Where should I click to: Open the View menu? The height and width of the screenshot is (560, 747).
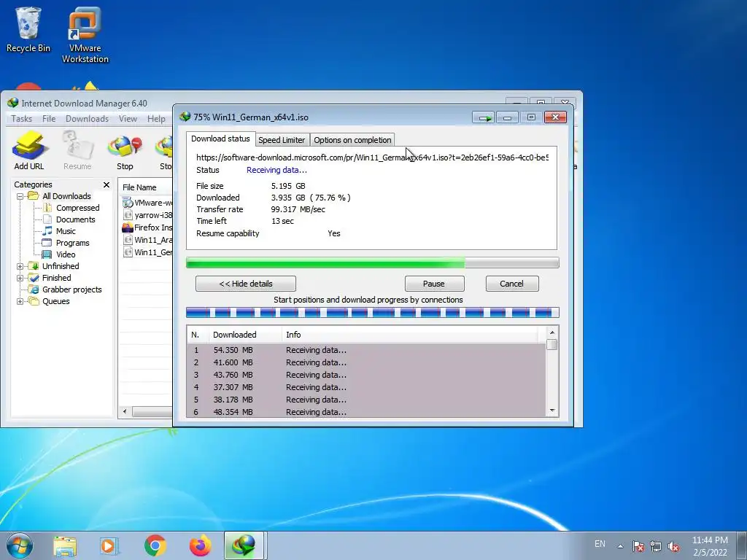click(128, 119)
